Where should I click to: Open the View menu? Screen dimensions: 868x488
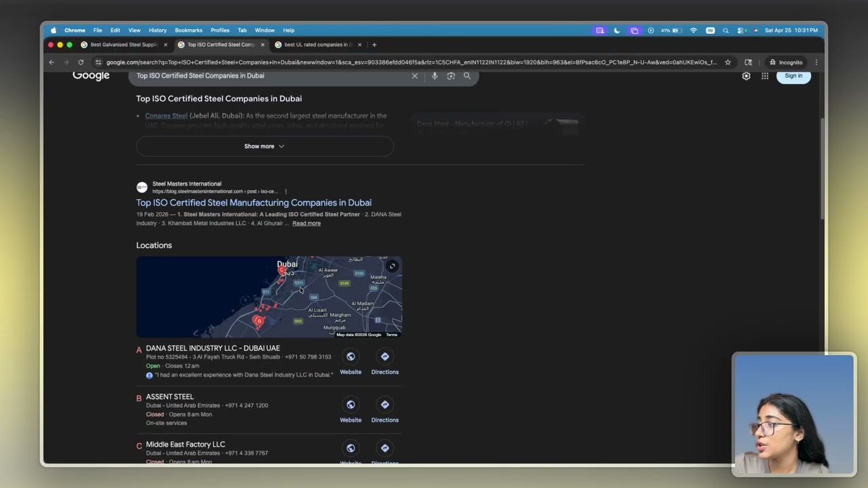pos(134,30)
